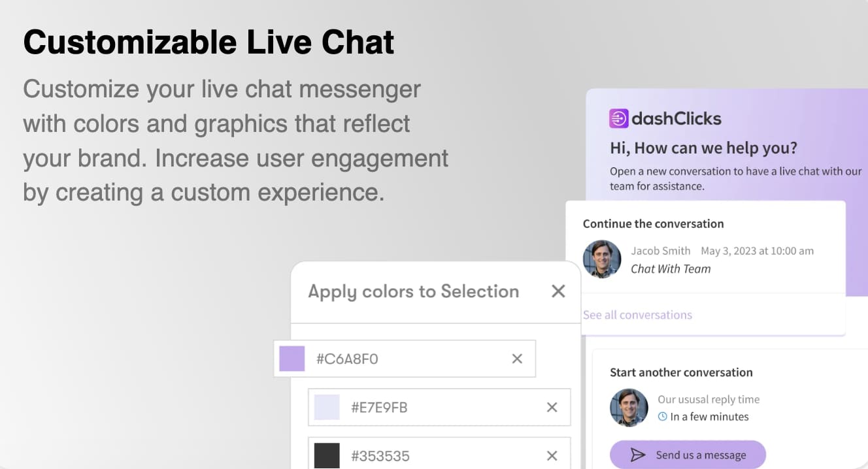The width and height of the screenshot is (868, 469).
Task: Click the purple #C6A8F0 color swatch
Action: coord(292,359)
